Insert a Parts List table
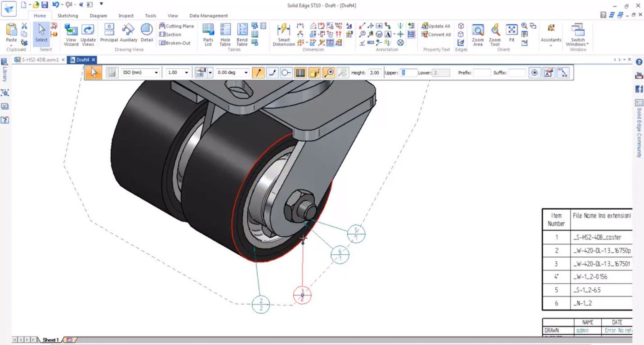The height and width of the screenshot is (345, 644). click(x=208, y=35)
